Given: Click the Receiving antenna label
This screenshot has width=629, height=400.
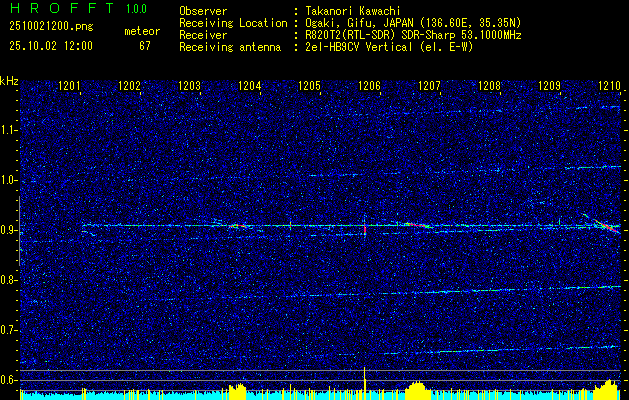Looking at the screenshot, I should click(230, 47).
